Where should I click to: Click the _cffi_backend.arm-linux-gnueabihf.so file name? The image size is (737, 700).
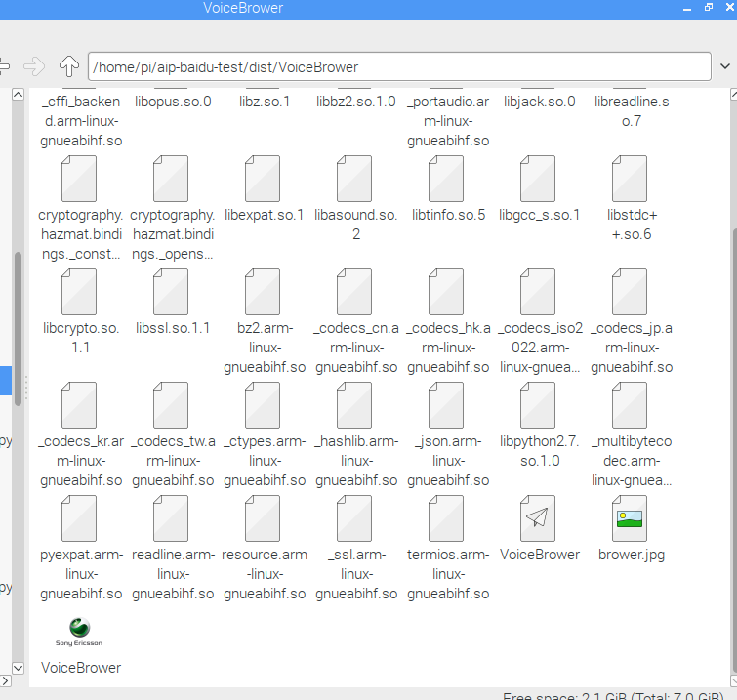81,121
